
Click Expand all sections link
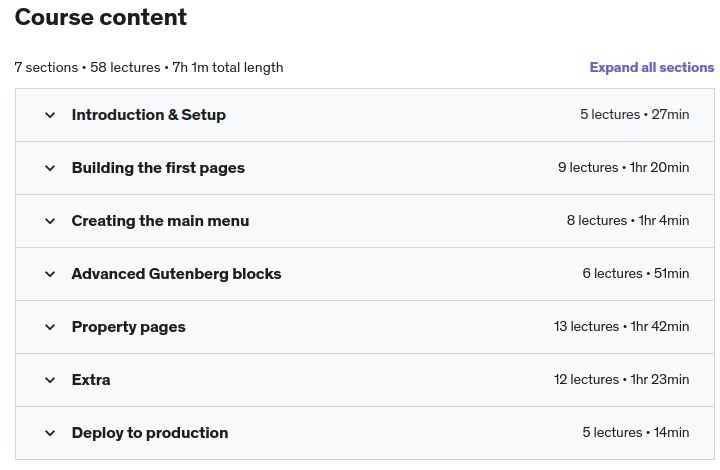click(x=651, y=68)
